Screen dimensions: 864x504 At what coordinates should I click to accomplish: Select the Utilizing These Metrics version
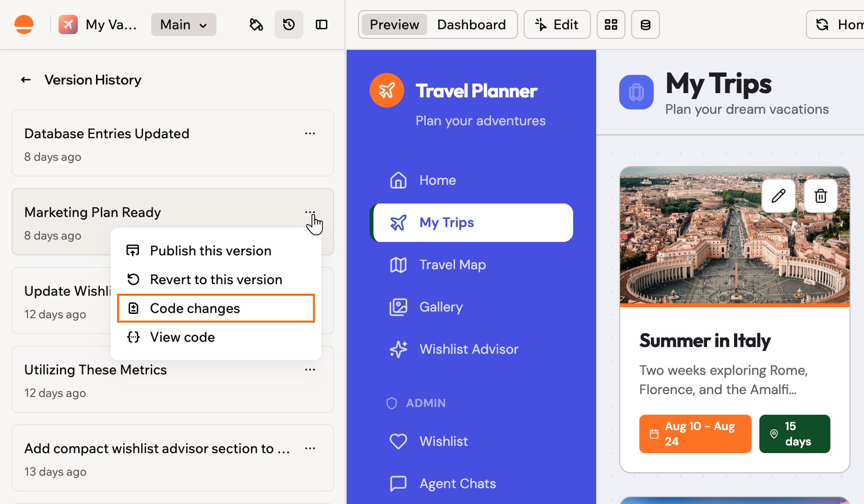tap(173, 379)
